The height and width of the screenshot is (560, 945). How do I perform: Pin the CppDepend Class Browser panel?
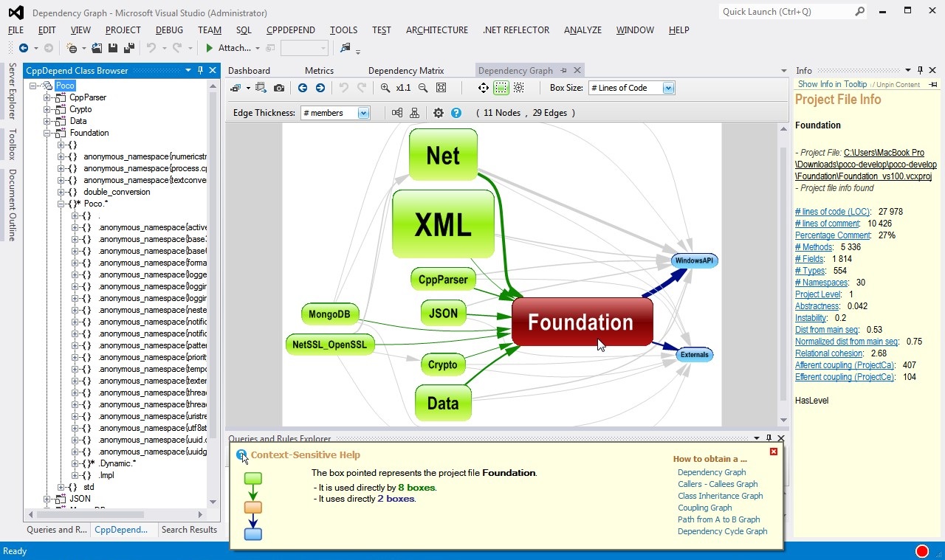click(x=200, y=70)
